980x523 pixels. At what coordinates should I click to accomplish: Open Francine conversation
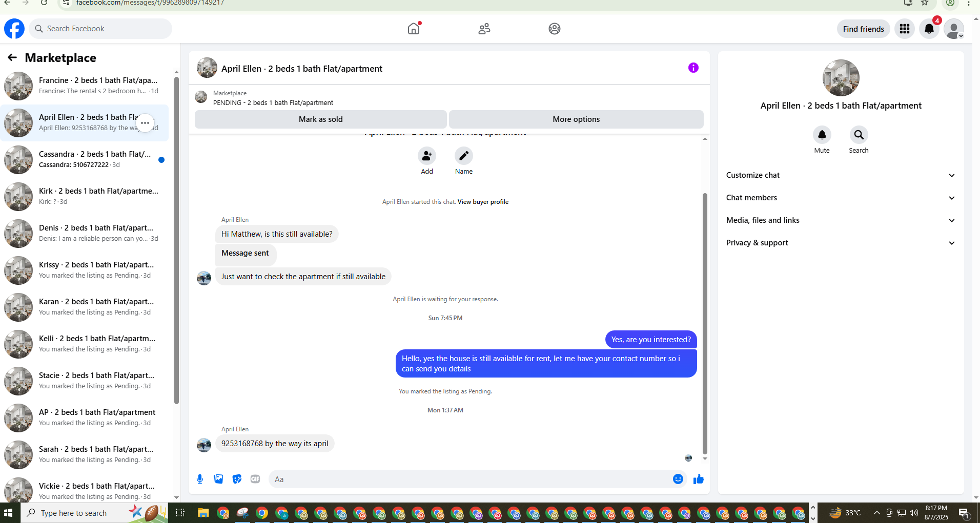[x=85, y=86]
